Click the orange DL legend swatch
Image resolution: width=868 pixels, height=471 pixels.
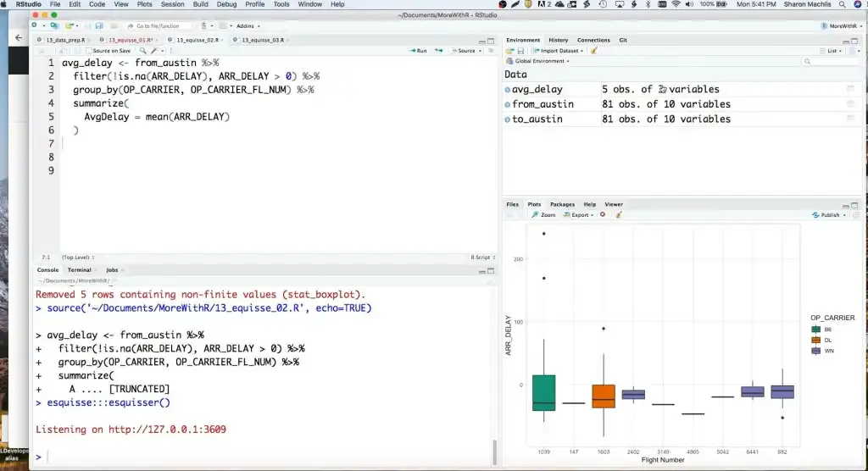(815, 341)
